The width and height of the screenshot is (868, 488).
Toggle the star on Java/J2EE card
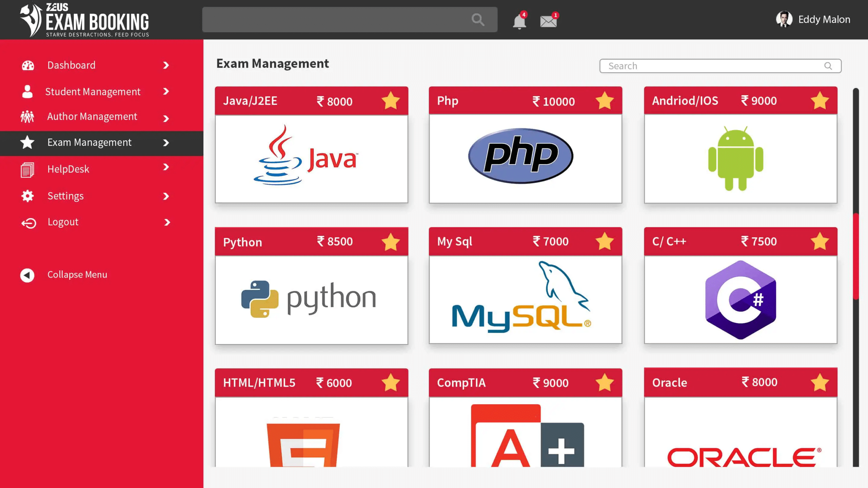[x=390, y=101]
